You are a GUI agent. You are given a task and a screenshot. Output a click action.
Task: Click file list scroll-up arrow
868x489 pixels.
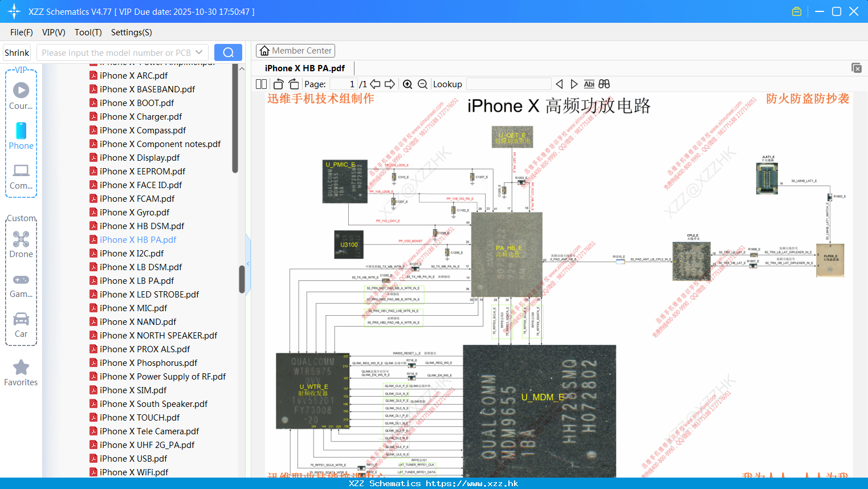242,68
